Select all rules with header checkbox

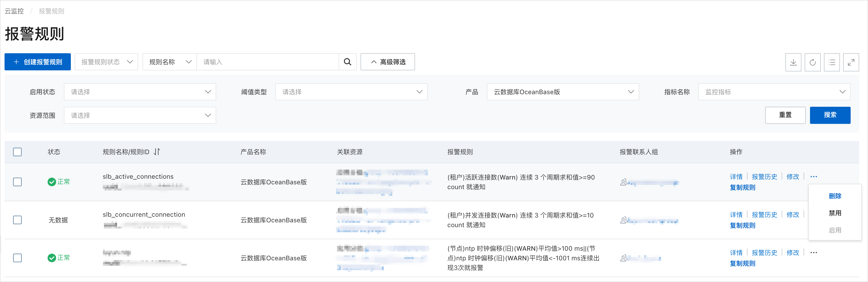point(18,152)
